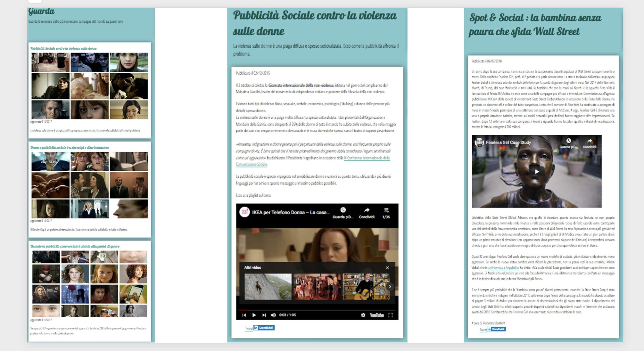The width and height of the screenshot is (644, 351).
Task: Open YouTube player settings gear
Action: pos(363,315)
